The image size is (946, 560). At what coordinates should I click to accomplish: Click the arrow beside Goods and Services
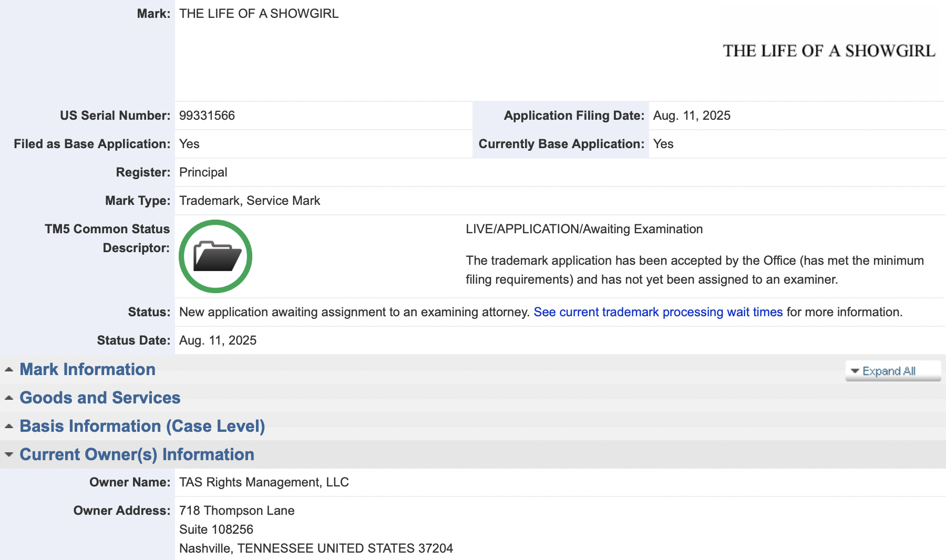tap(9, 398)
